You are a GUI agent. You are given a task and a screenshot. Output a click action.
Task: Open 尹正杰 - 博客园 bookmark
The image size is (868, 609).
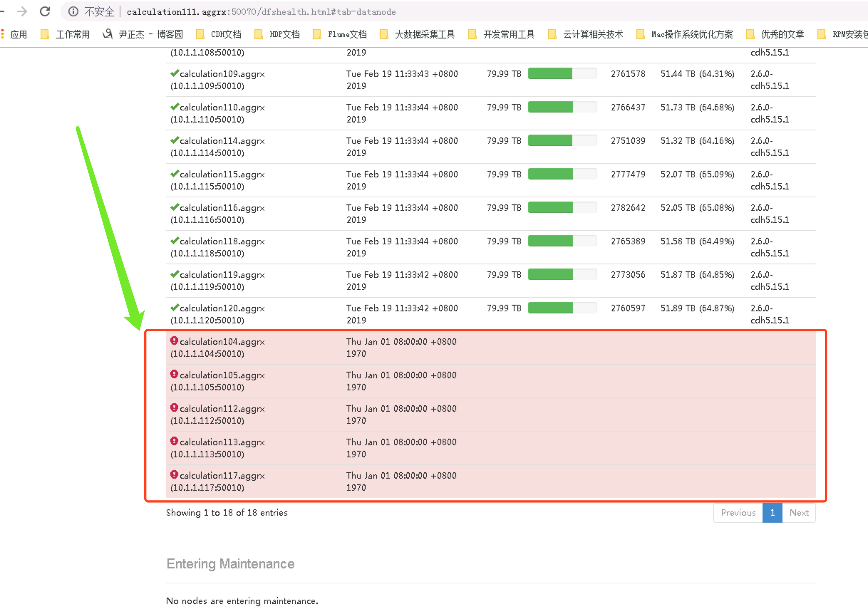click(x=143, y=35)
